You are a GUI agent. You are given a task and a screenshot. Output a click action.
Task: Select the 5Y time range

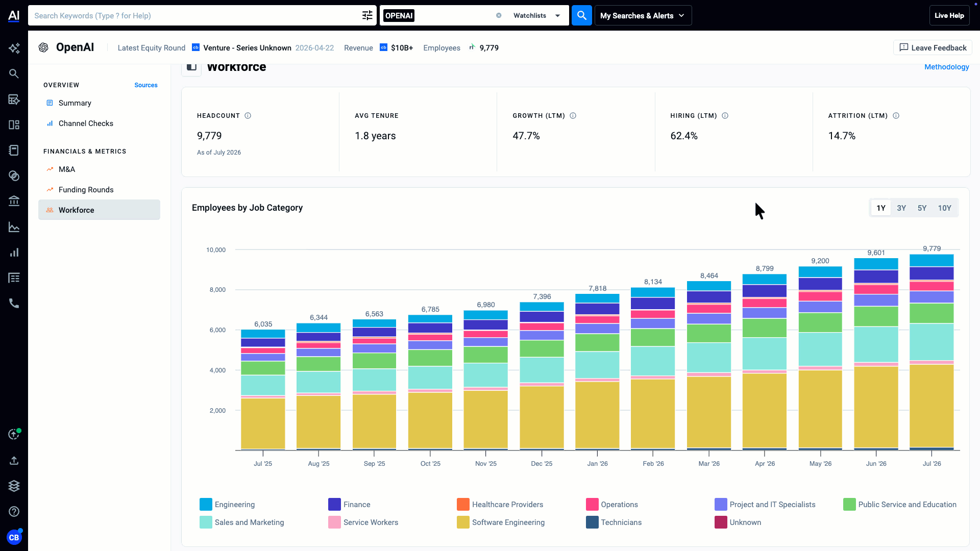coord(922,208)
